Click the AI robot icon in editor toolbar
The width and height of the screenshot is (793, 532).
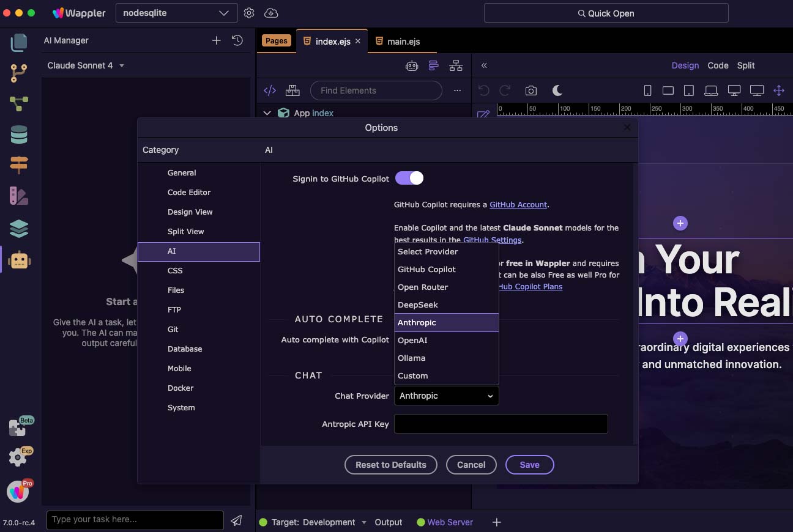pos(412,65)
